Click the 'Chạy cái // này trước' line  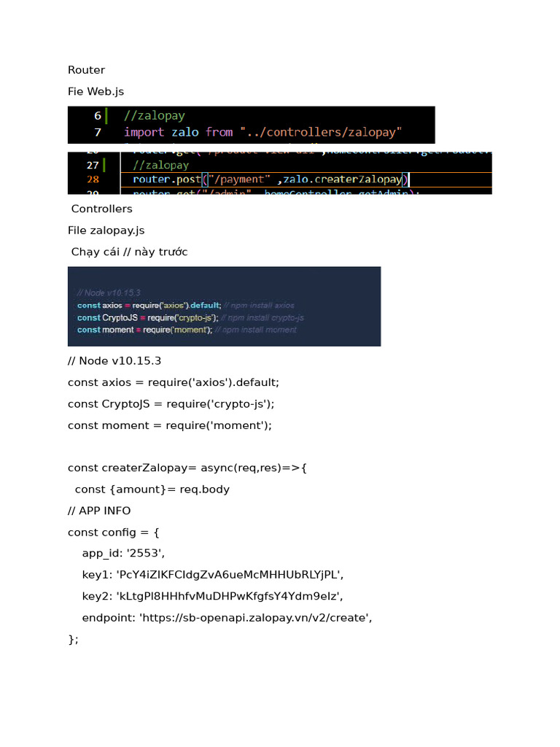coord(130,252)
